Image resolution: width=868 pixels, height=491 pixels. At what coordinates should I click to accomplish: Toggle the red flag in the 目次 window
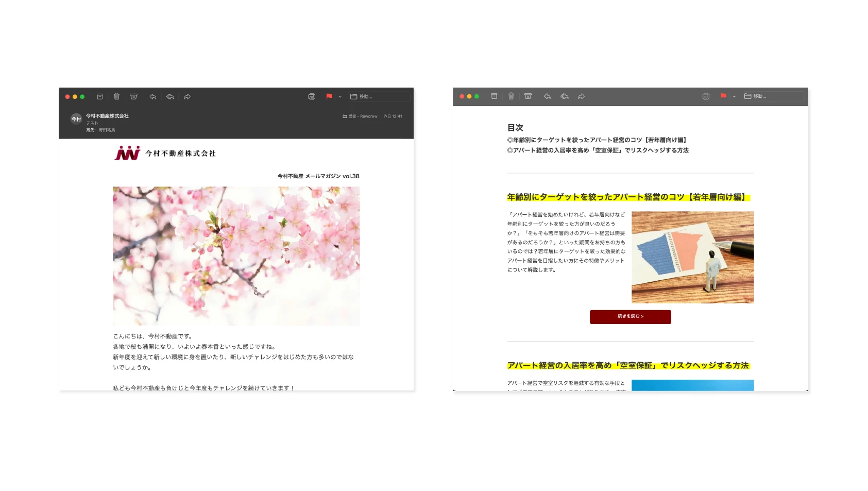point(723,96)
